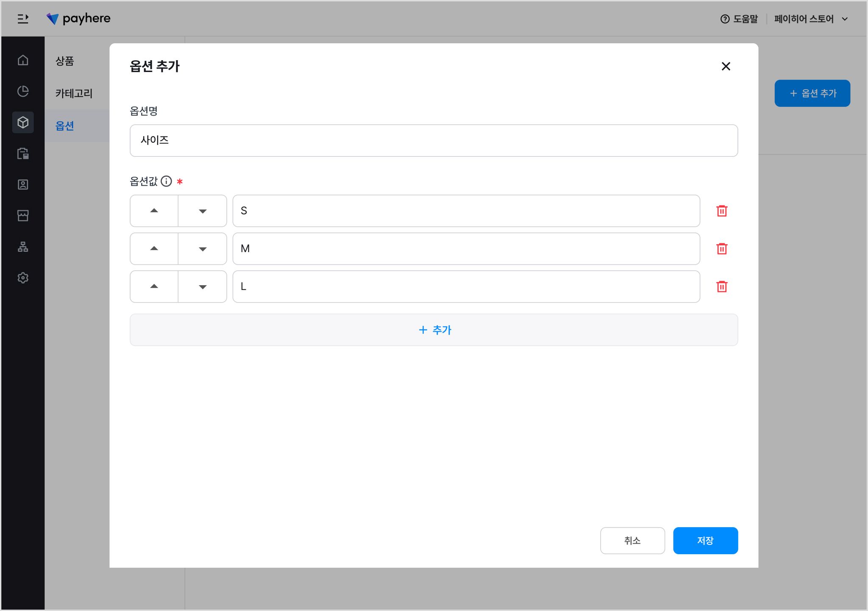Move the M value down one position
This screenshot has width=868, height=611.
(203, 249)
